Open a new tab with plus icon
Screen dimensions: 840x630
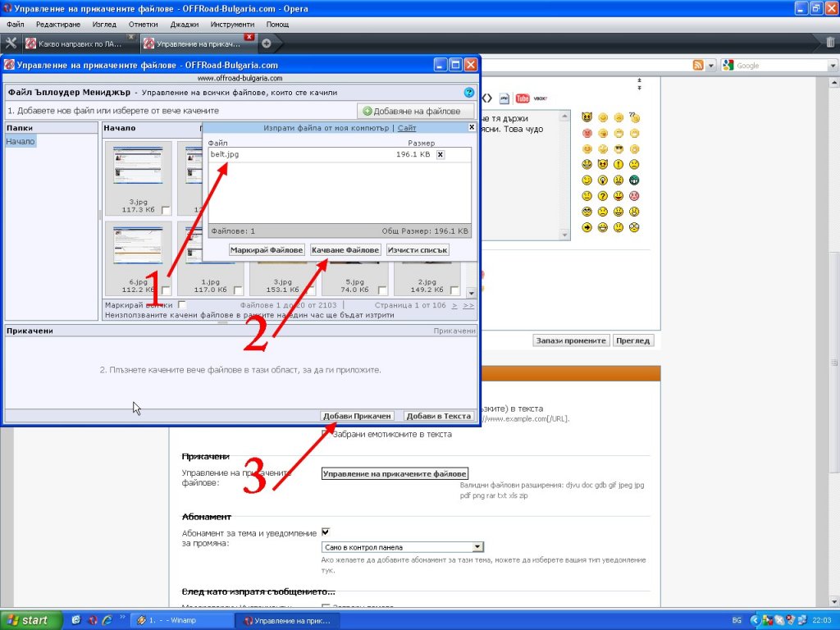pyautogui.click(x=267, y=44)
